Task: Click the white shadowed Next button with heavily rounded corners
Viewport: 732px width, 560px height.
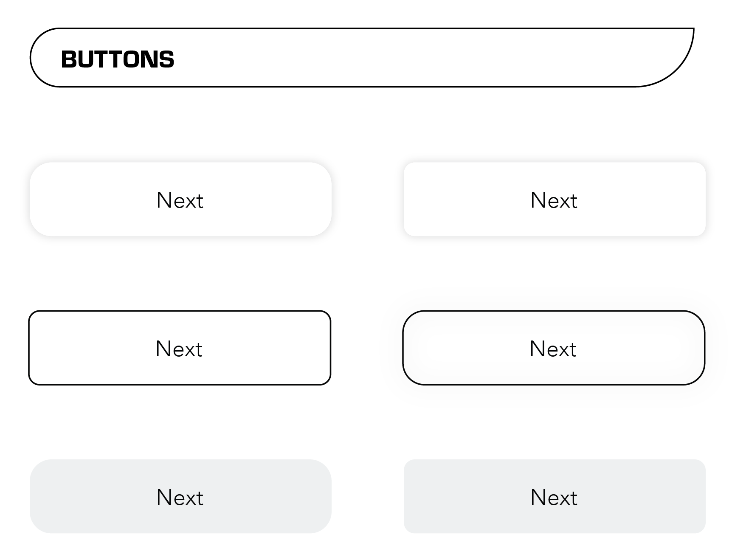Action: [x=180, y=199]
